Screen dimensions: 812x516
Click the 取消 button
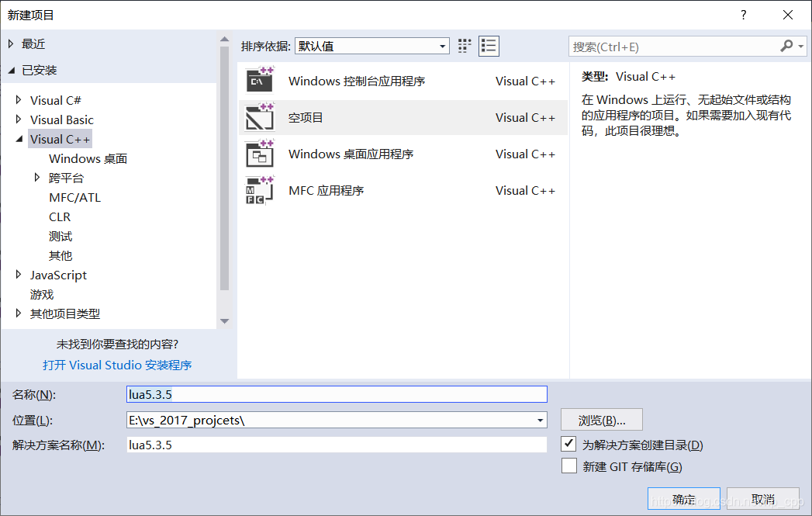tap(763, 498)
